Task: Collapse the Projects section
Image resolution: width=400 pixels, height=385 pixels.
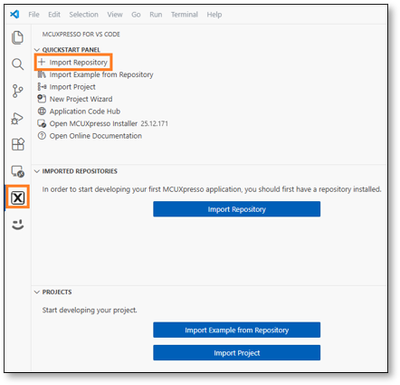Action: point(37,292)
